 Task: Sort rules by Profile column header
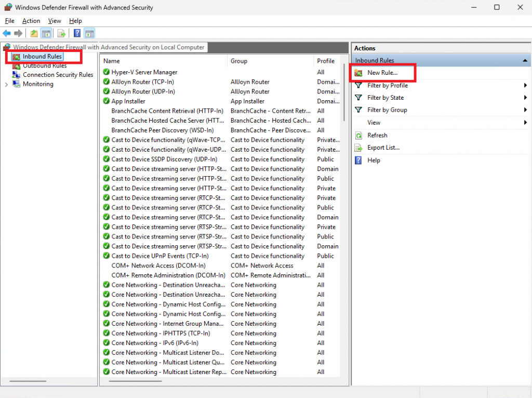327,61
